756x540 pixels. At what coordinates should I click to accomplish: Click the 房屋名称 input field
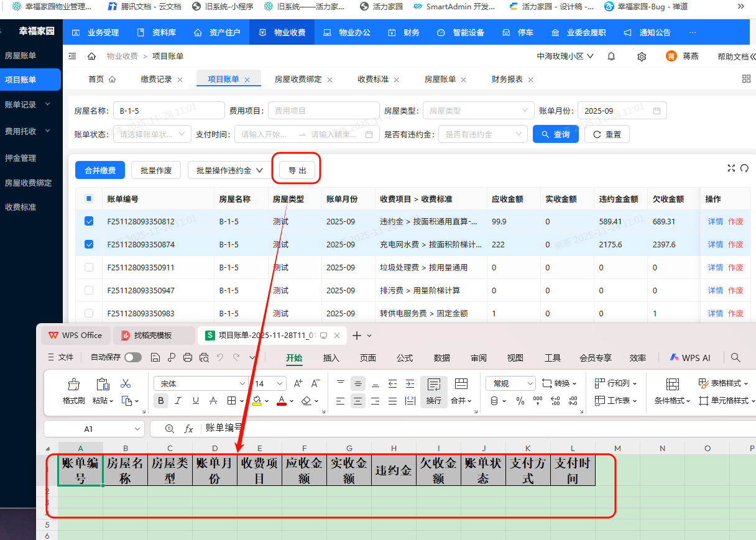pyautogui.click(x=168, y=110)
